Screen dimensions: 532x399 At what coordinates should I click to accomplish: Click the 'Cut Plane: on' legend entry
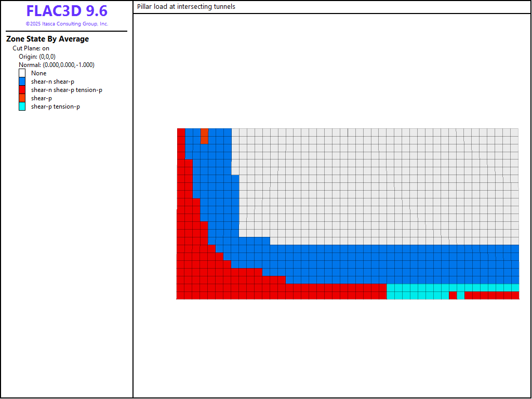(x=31, y=48)
